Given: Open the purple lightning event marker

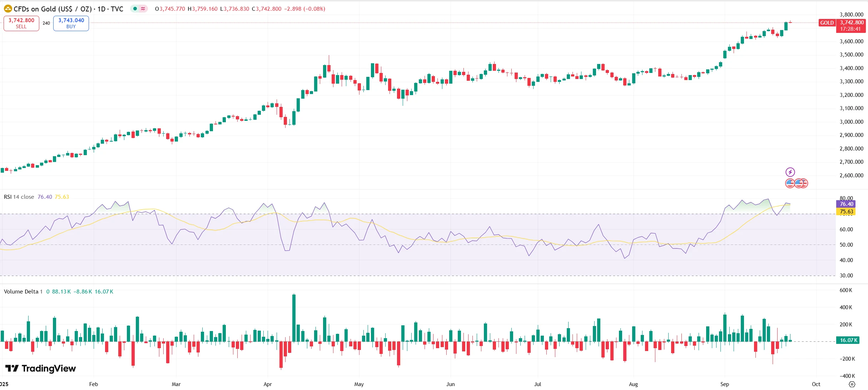Looking at the screenshot, I should pos(790,172).
